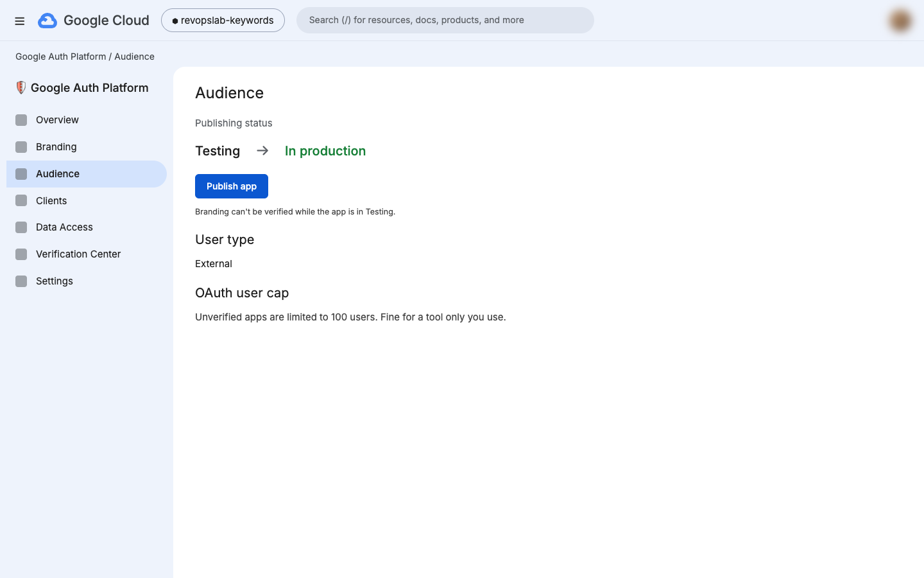Image resolution: width=924 pixels, height=578 pixels.
Task: Click the icon beside Overview
Action: pyautogui.click(x=21, y=120)
